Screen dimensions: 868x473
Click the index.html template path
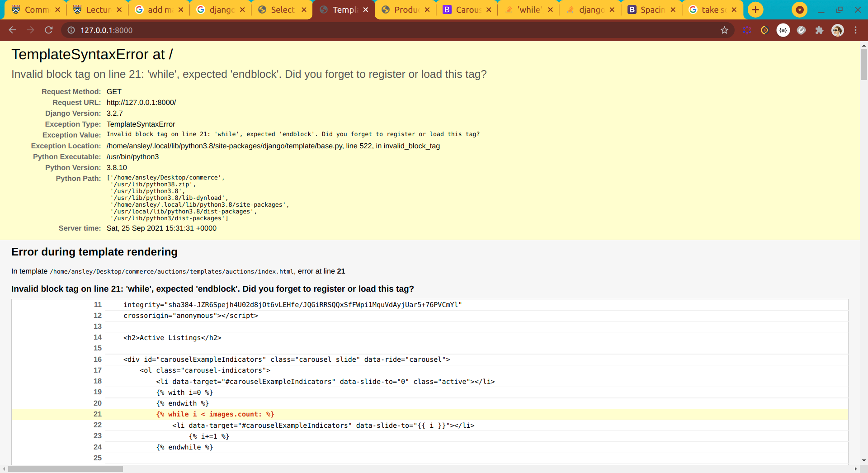pos(172,272)
